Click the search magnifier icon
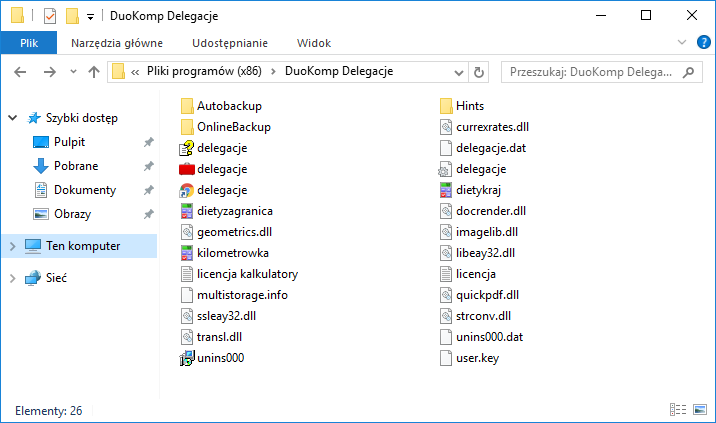The width and height of the screenshot is (716, 423). click(688, 72)
